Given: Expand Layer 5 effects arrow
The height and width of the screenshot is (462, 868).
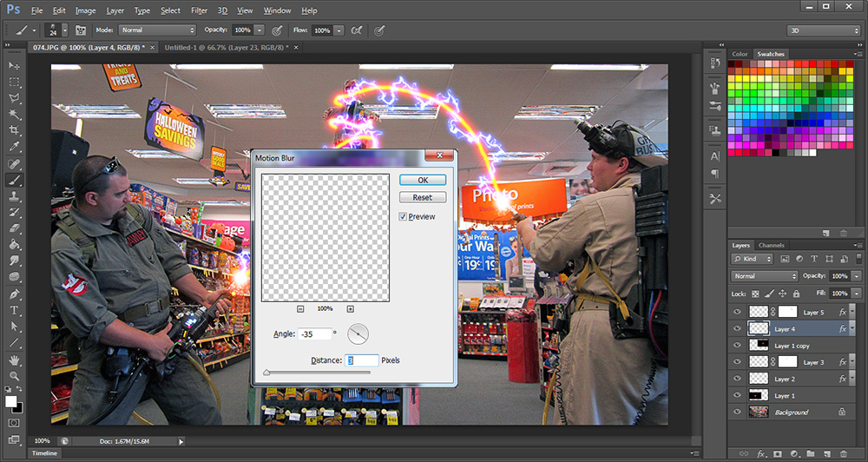Looking at the screenshot, I should pyautogui.click(x=852, y=312).
